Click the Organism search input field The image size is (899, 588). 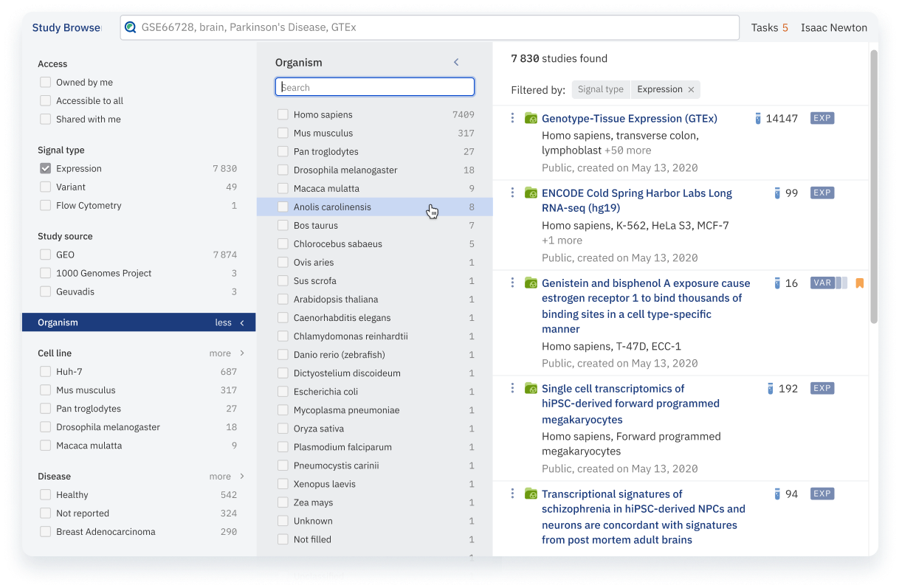[x=375, y=87]
